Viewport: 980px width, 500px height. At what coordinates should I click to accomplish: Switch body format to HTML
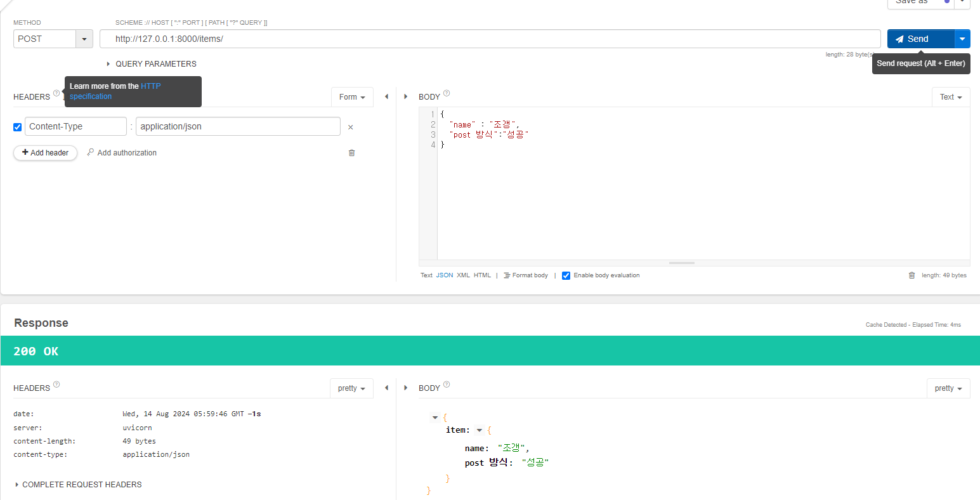(x=483, y=275)
